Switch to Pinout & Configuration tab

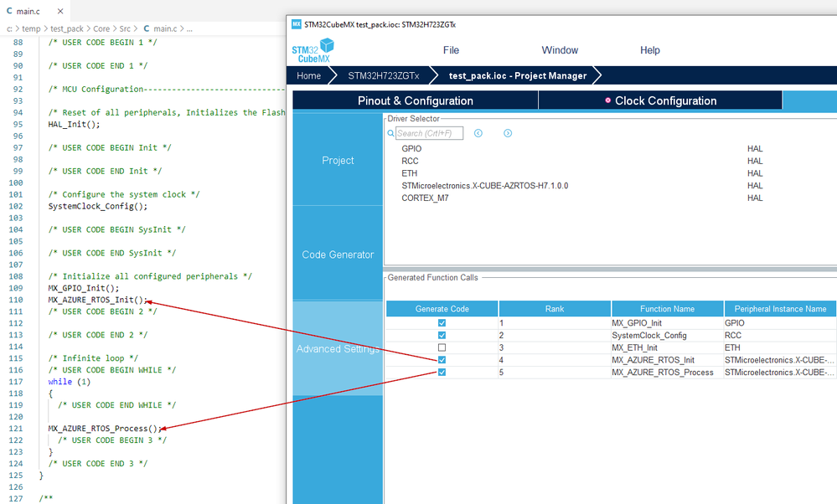pos(416,100)
